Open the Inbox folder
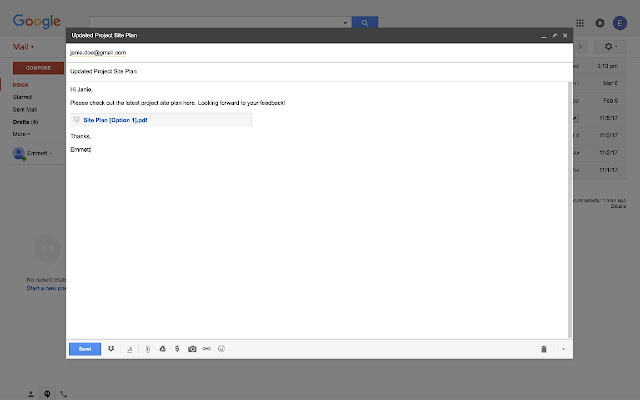The height and width of the screenshot is (400, 640). pyautogui.click(x=20, y=85)
